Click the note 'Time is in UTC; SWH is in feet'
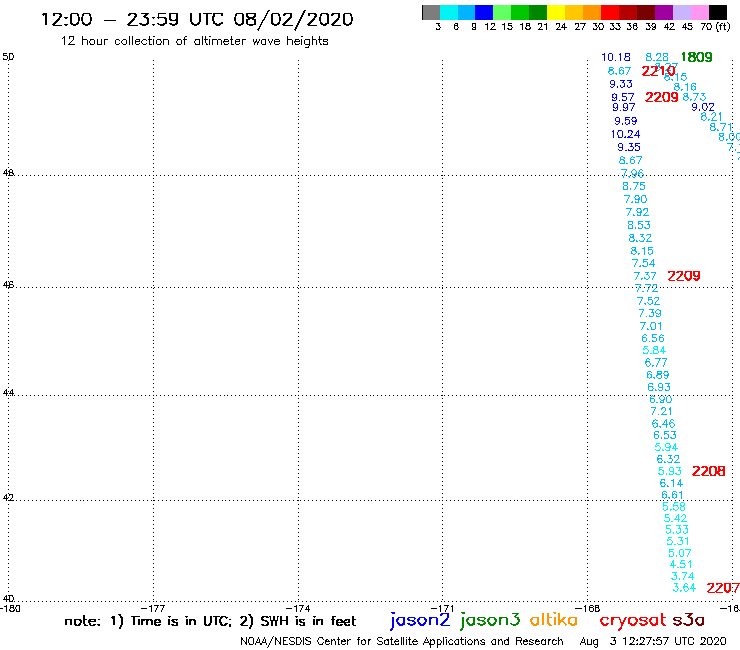Viewport: 740px width, 650px height. [210, 621]
